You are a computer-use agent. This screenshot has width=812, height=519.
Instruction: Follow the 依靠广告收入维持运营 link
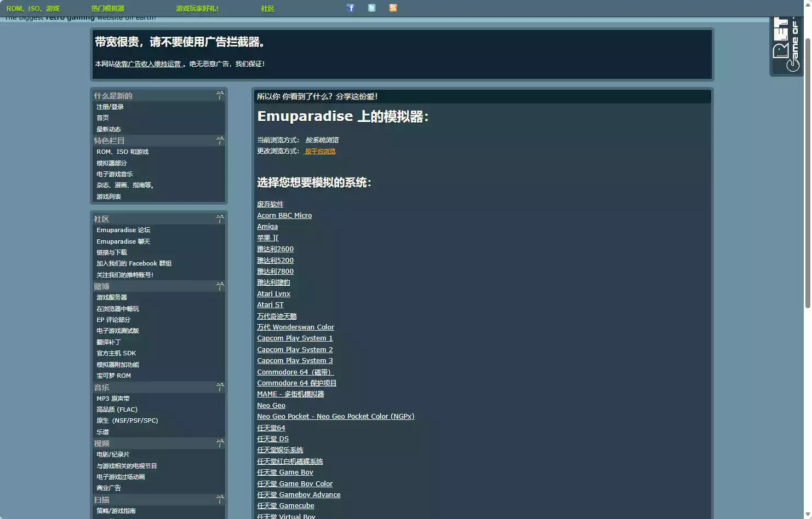148,64
